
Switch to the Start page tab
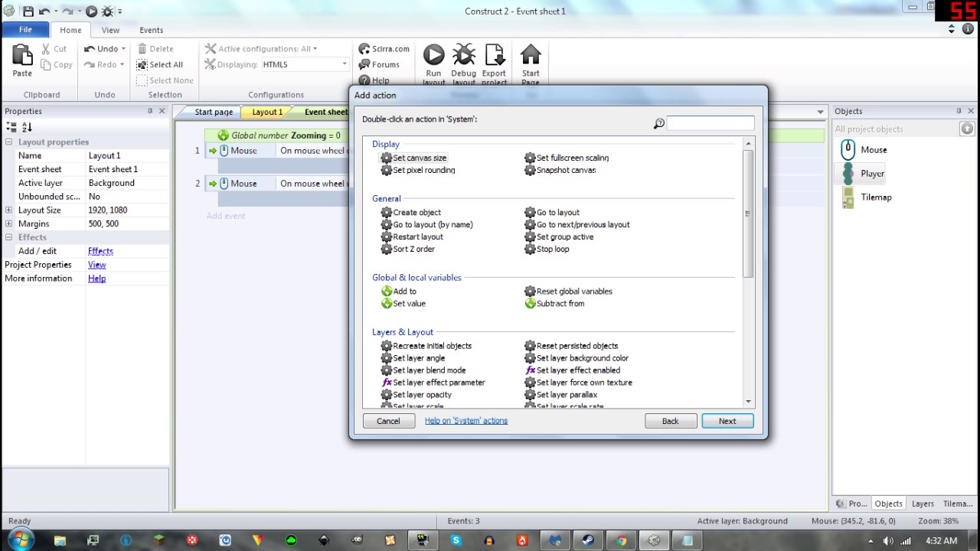[214, 112]
